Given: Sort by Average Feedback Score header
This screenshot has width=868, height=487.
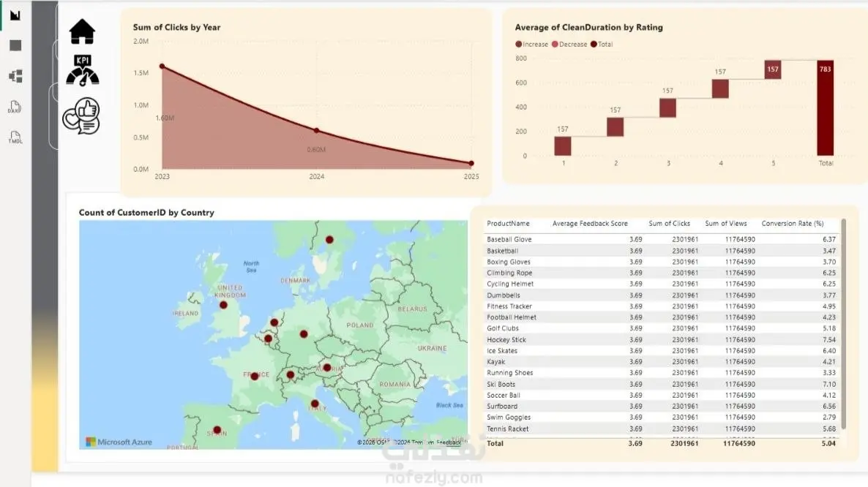Looking at the screenshot, I should pyautogui.click(x=590, y=223).
